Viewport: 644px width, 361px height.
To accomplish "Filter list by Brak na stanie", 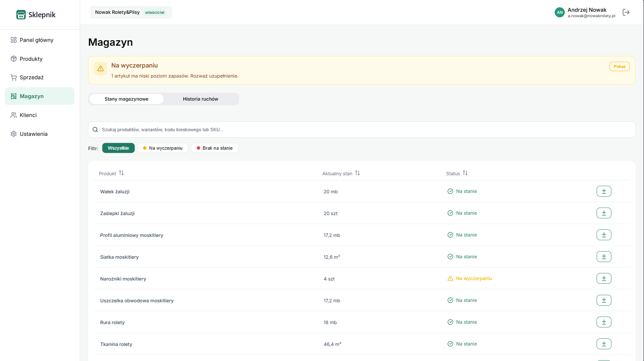I will pos(215,148).
